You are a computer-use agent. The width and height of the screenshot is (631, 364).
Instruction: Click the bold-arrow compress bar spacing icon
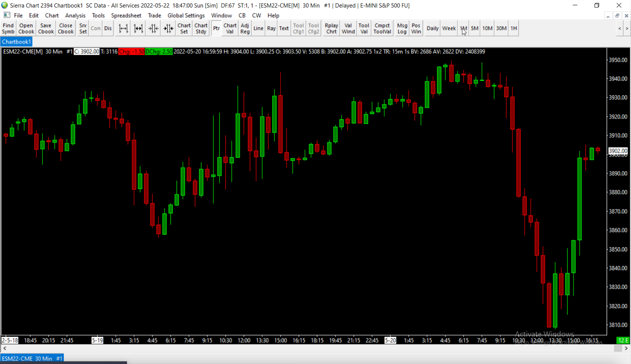[168, 29]
